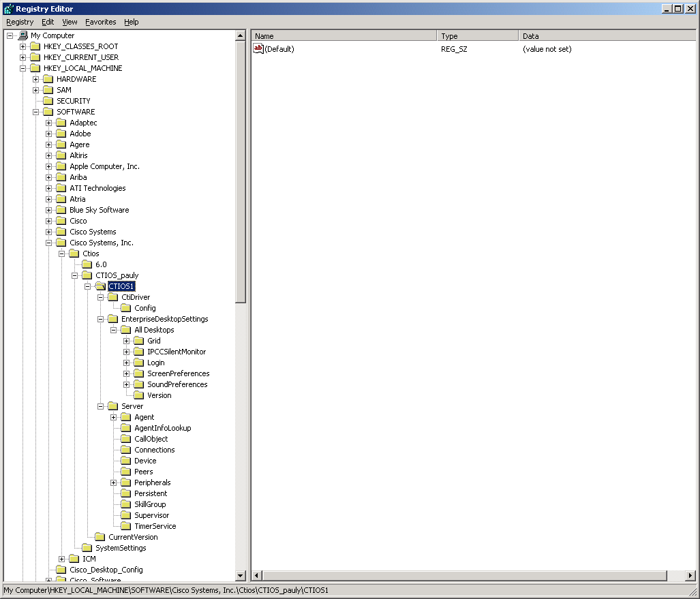Expand the Peripherals key
Screen dimensions: 700x599
(x=113, y=483)
